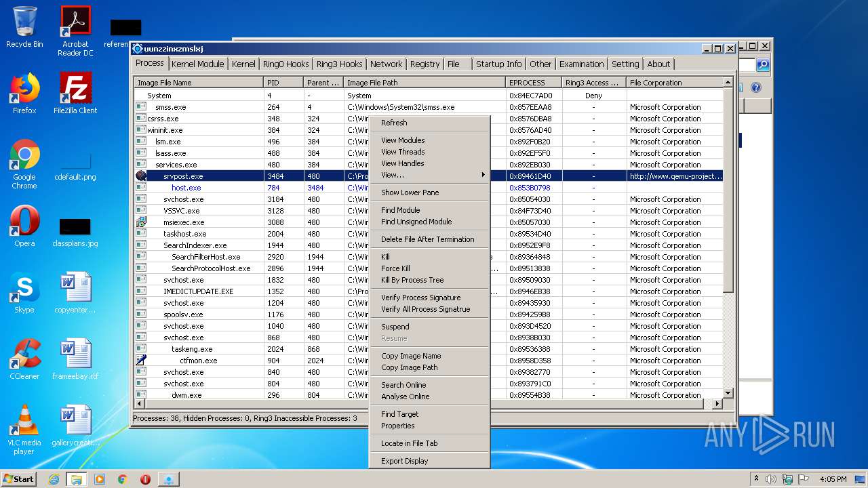Select Delete File After Termination
The image size is (868, 488).
click(x=429, y=239)
